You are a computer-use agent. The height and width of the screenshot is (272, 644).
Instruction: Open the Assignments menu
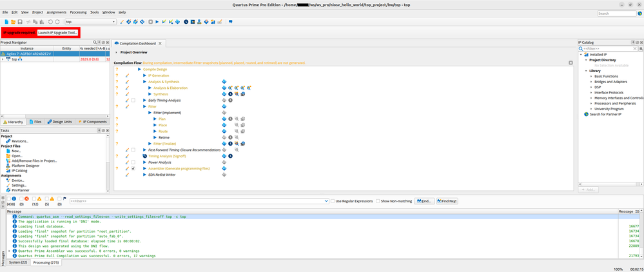click(x=56, y=12)
